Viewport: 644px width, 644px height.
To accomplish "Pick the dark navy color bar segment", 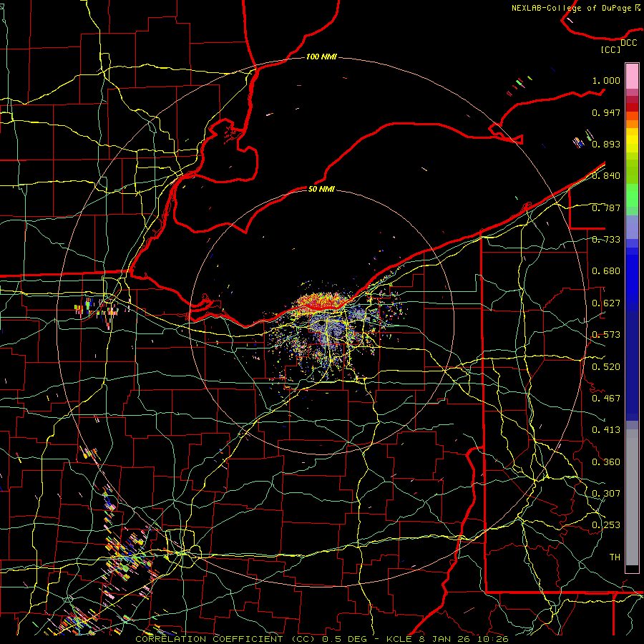I will [x=632, y=366].
